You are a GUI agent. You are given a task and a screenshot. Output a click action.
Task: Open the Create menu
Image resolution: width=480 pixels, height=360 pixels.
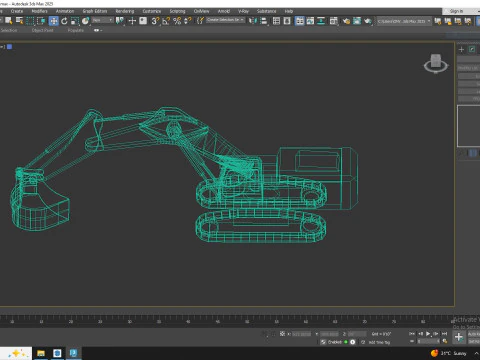(17, 11)
